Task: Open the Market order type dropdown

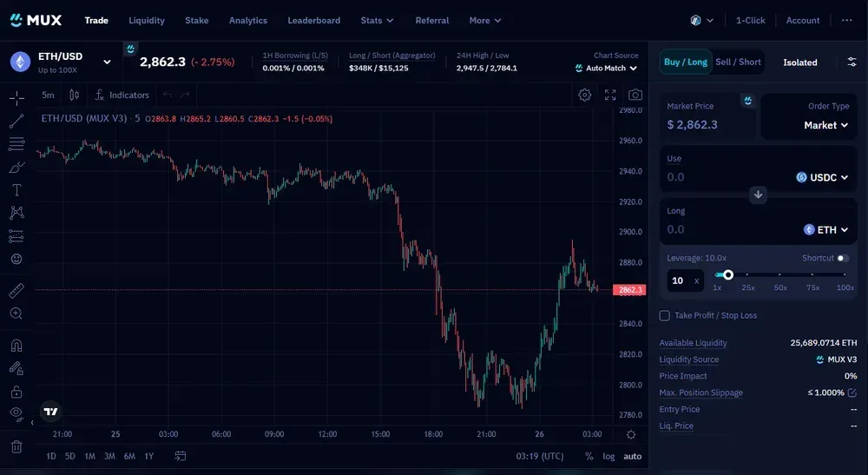Action: [826, 125]
